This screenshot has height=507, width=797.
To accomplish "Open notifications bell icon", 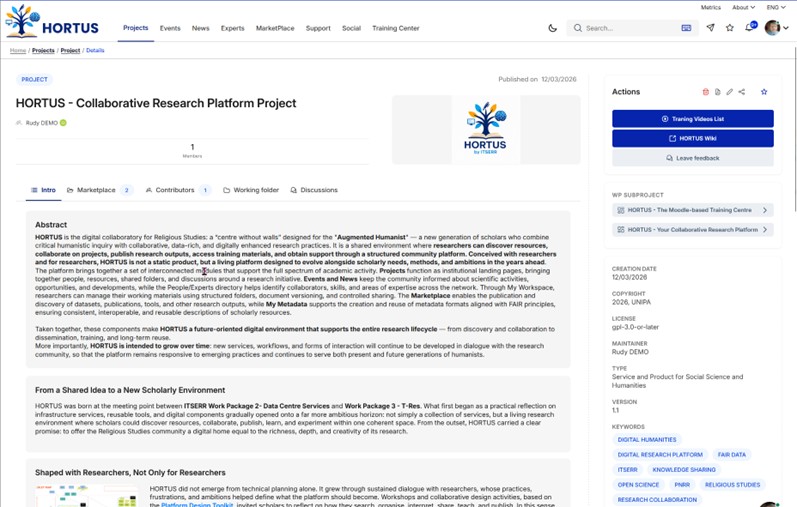I will pos(750,27).
